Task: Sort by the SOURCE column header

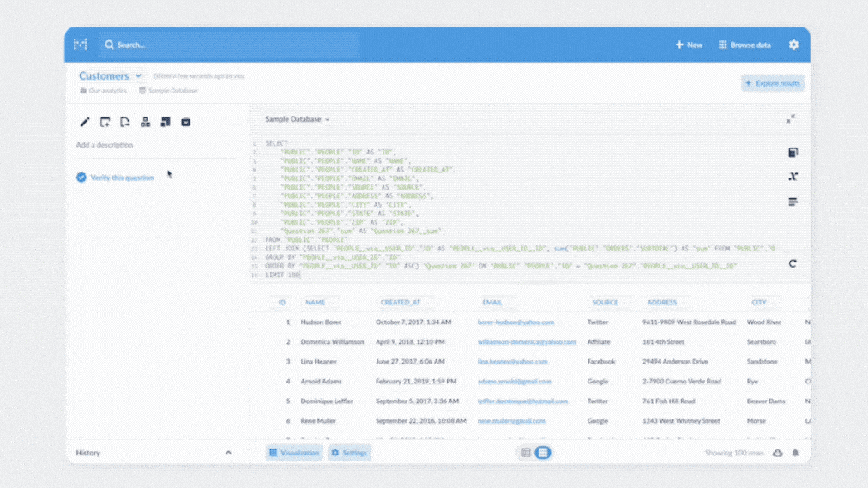Action: pyautogui.click(x=605, y=303)
